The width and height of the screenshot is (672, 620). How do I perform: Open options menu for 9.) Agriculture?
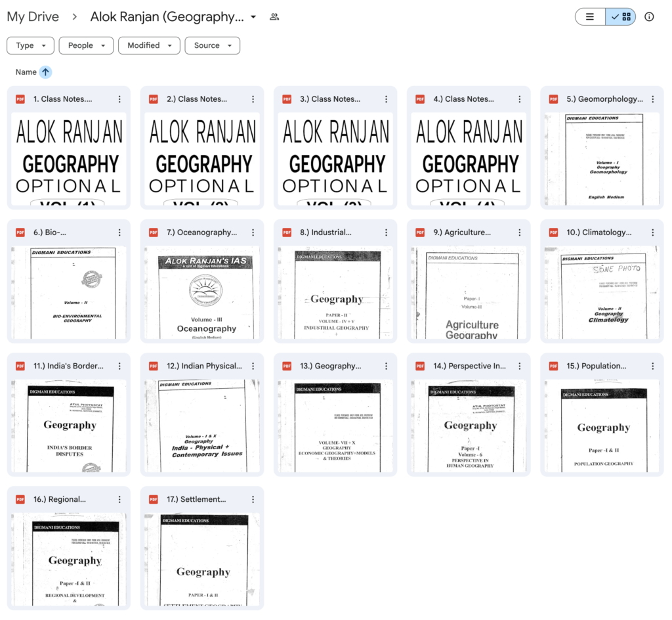click(518, 232)
